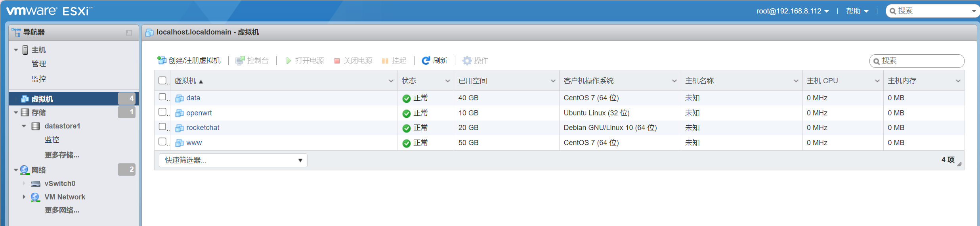Click the navigator tree icon in header
Screen dimensions: 980x226
[16, 32]
